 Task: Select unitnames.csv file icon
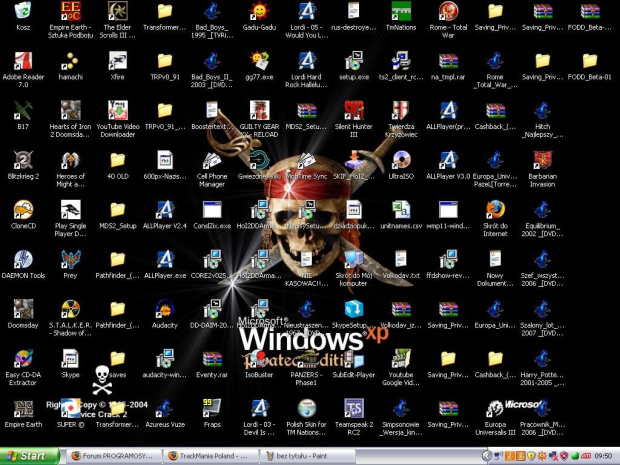coord(401,210)
